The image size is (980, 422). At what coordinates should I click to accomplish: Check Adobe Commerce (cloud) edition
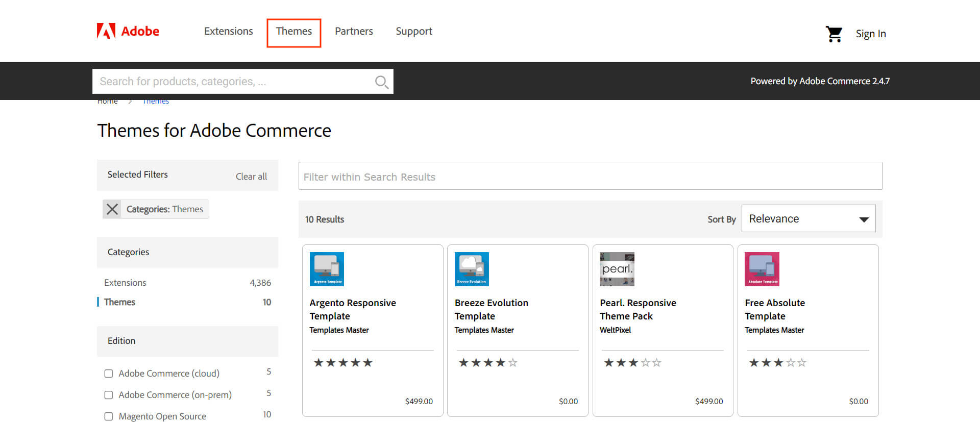coord(109,374)
